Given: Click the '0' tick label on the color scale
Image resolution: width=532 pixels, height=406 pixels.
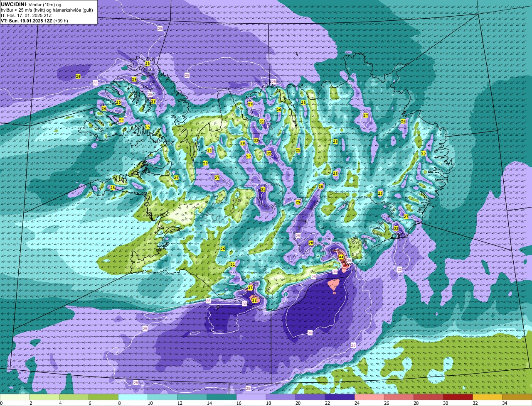Looking at the screenshot, I should [2, 403].
